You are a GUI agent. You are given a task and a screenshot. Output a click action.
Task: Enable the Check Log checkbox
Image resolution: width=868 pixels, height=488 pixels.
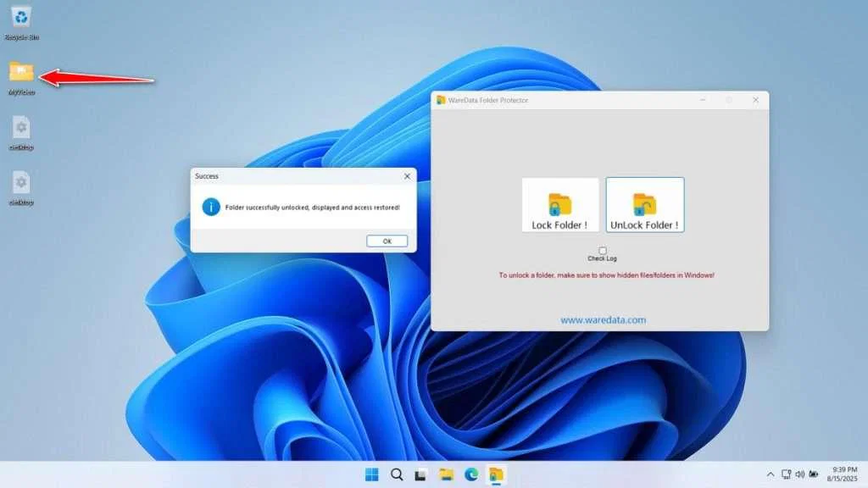(603, 250)
